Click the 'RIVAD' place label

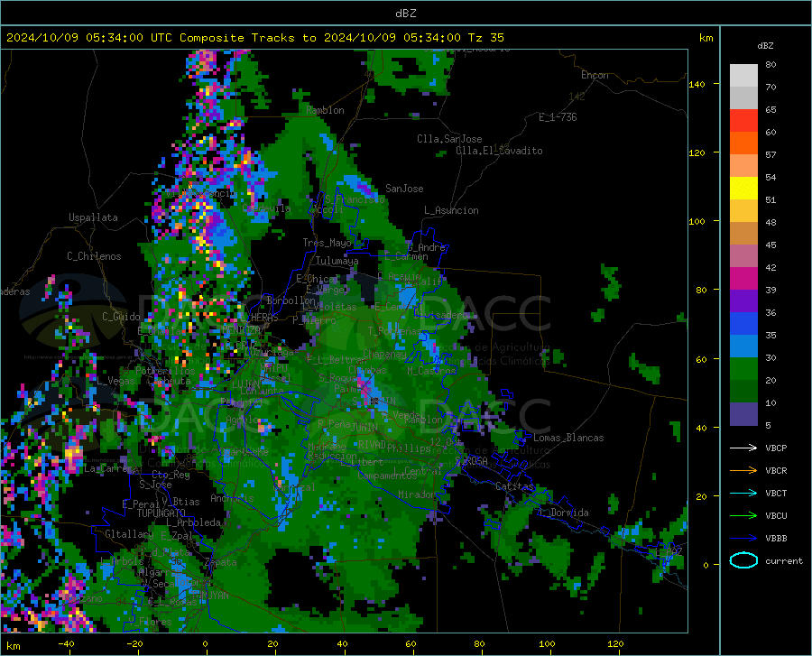point(372,445)
